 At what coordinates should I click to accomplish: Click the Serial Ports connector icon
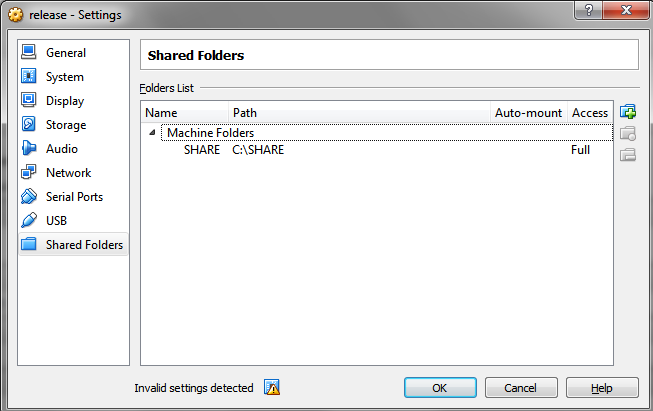click(x=29, y=196)
